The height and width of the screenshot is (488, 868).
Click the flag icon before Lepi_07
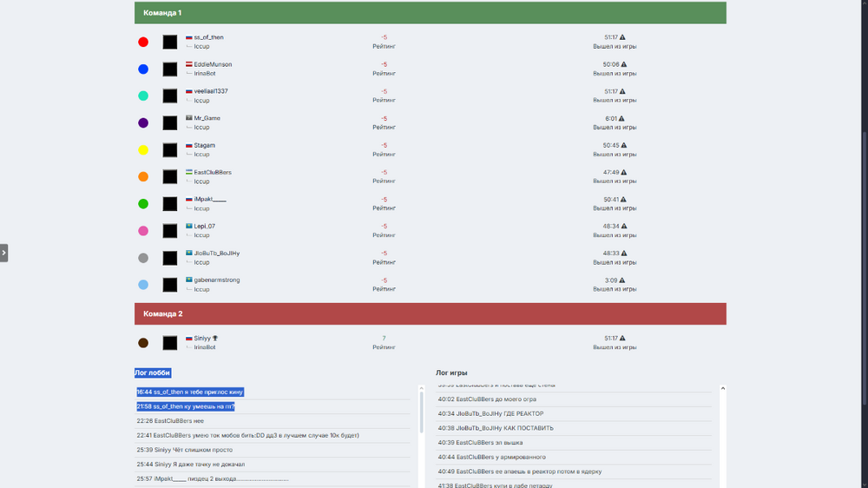(x=189, y=226)
